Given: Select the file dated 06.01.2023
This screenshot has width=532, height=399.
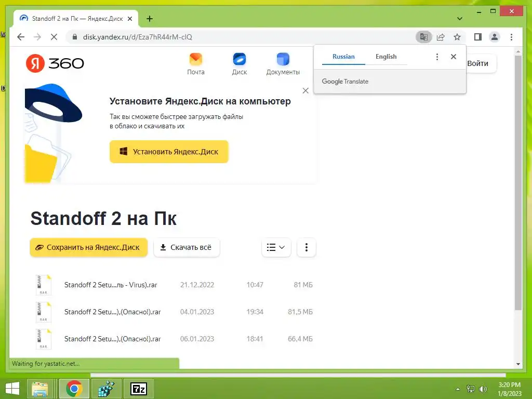Looking at the screenshot, I should click(173, 339).
